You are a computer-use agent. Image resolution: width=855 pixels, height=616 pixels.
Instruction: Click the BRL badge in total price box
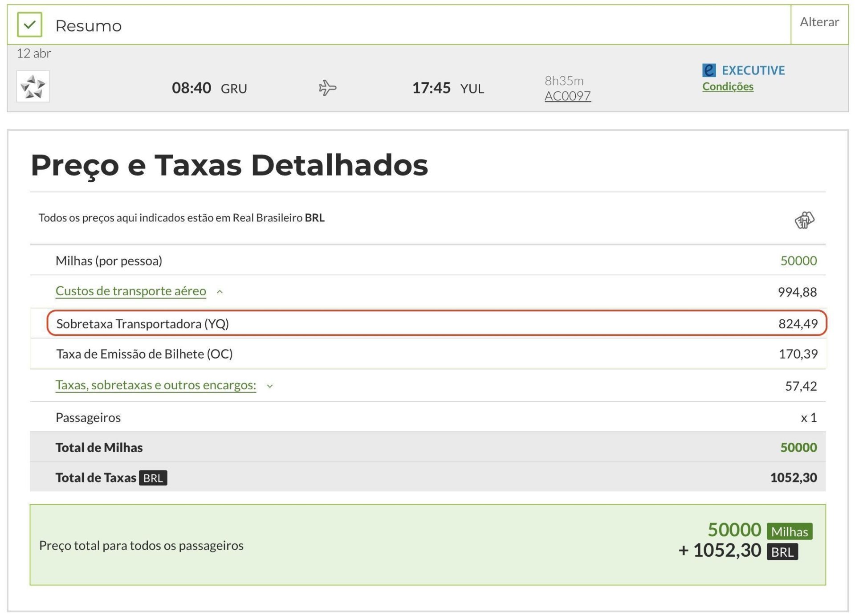pyautogui.click(x=782, y=552)
